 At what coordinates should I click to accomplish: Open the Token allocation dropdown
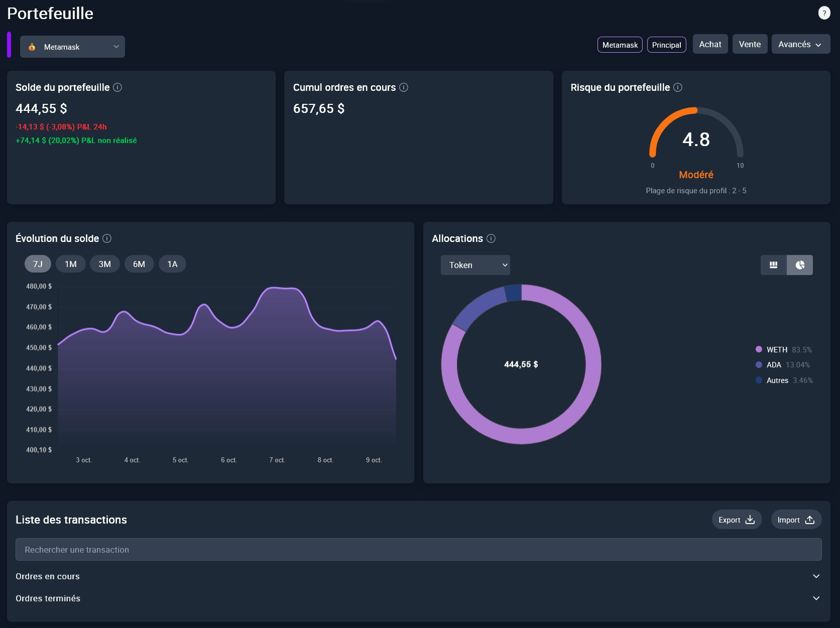point(474,265)
